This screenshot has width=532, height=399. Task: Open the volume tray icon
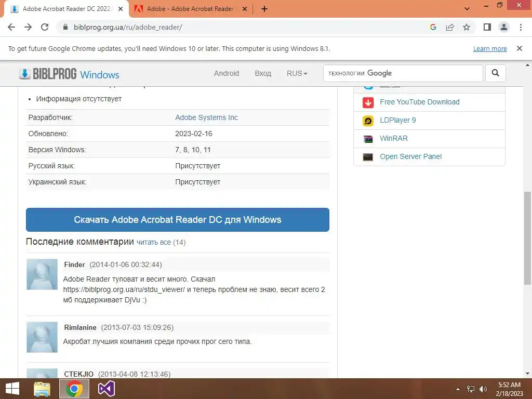pyautogui.click(x=483, y=389)
